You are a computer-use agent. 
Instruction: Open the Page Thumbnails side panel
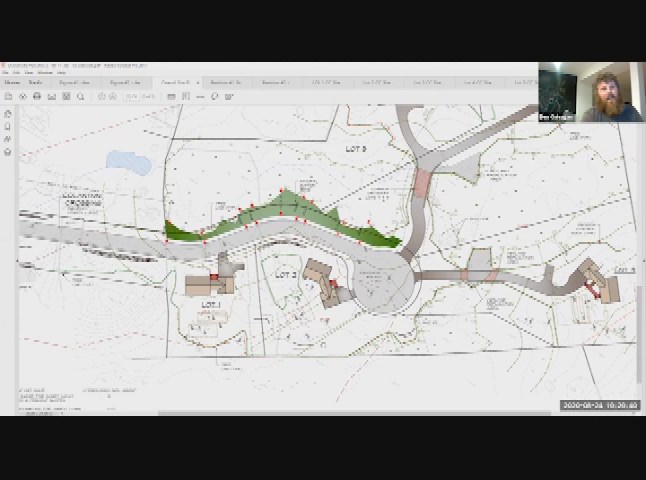[8, 114]
